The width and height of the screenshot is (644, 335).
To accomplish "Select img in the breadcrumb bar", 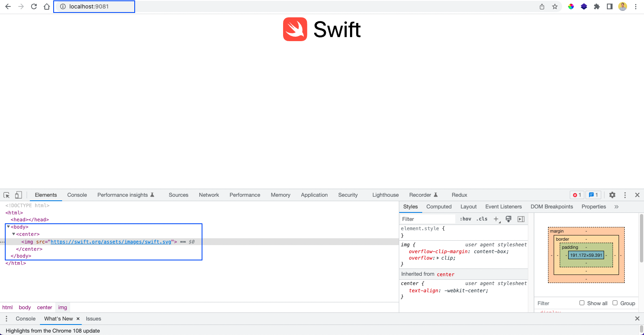I will (63, 308).
